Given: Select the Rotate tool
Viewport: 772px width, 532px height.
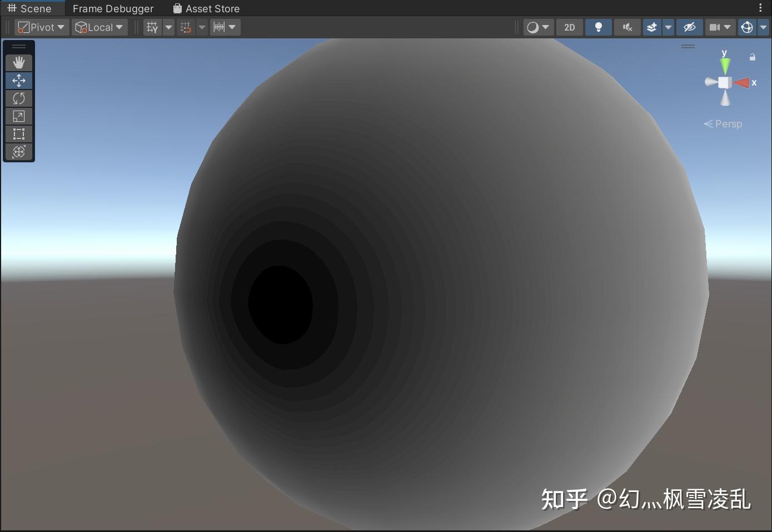Looking at the screenshot, I should (19, 98).
